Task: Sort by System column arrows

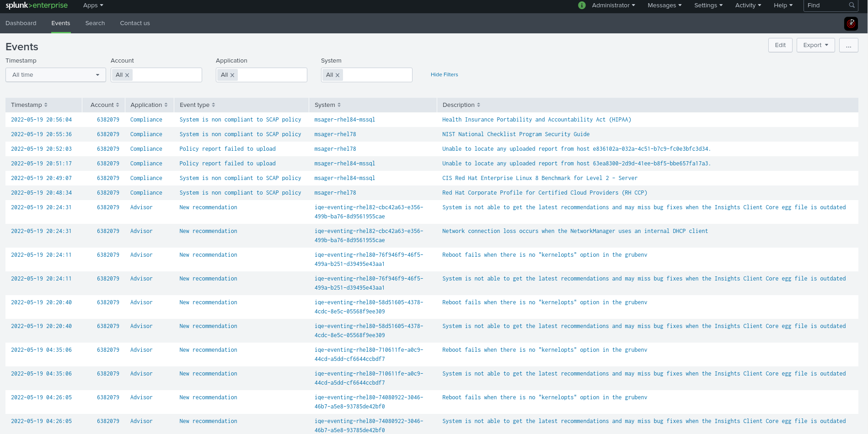Action: (339, 105)
